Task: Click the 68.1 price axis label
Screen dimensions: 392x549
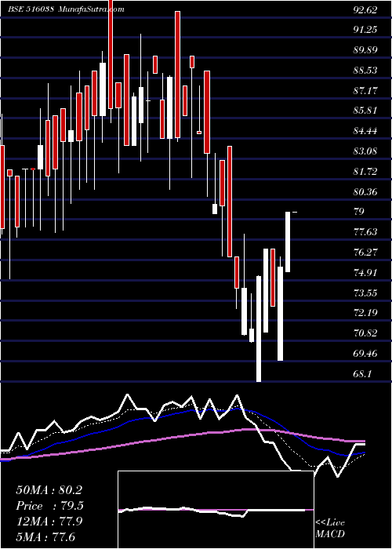Action: pos(362,374)
